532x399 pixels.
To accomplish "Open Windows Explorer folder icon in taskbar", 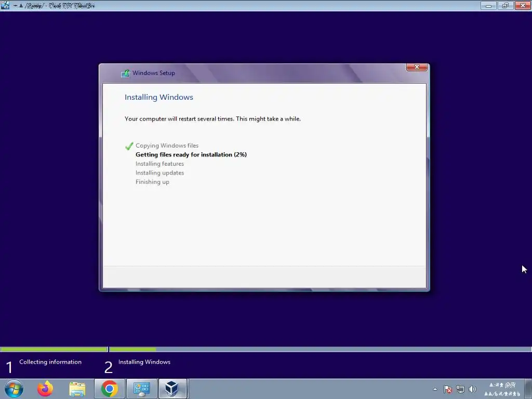I will [x=77, y=389].
